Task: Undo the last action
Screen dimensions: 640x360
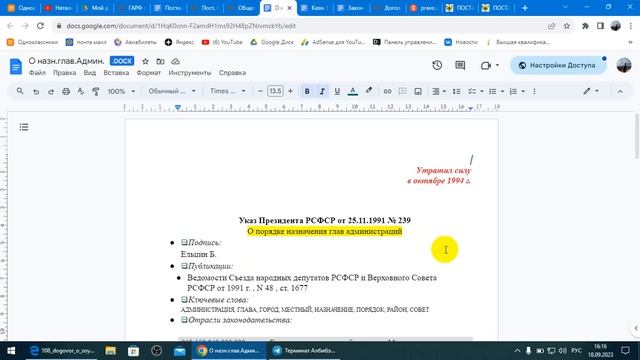Action: pos(36,91)
